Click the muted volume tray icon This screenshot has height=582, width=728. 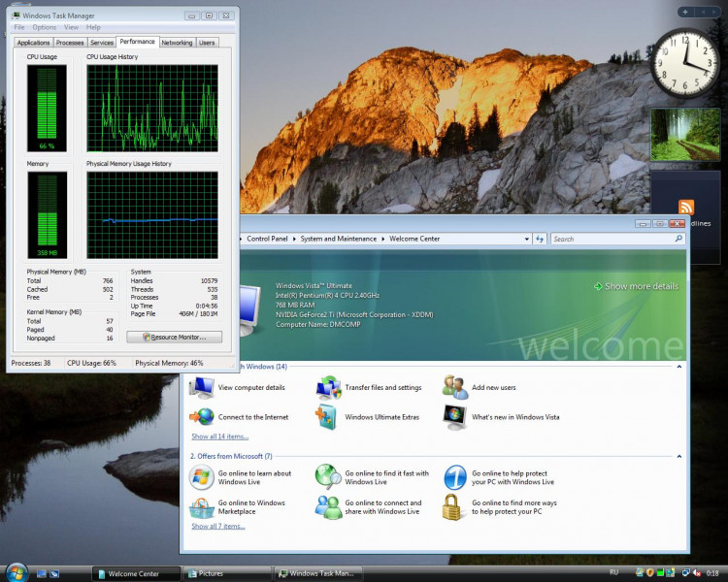697,573
